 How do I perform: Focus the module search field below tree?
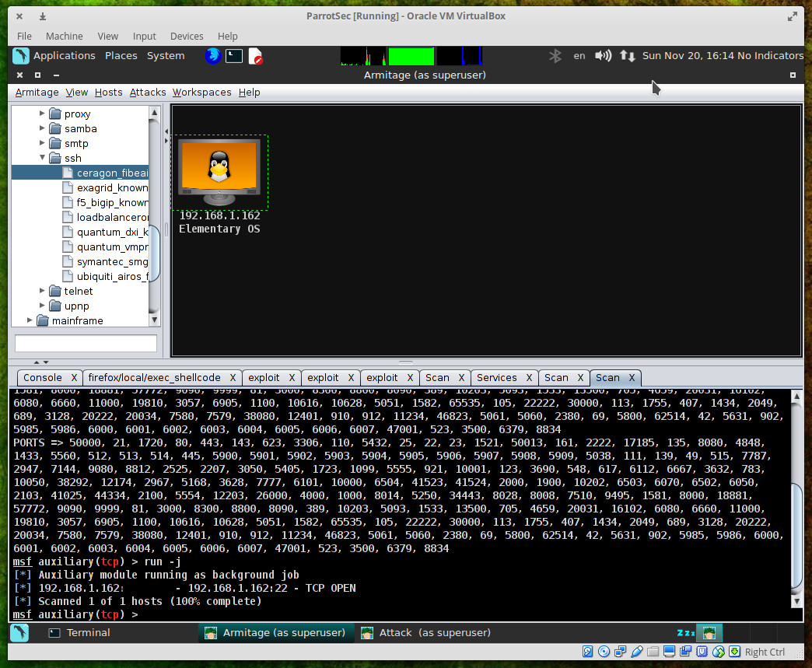86,343
